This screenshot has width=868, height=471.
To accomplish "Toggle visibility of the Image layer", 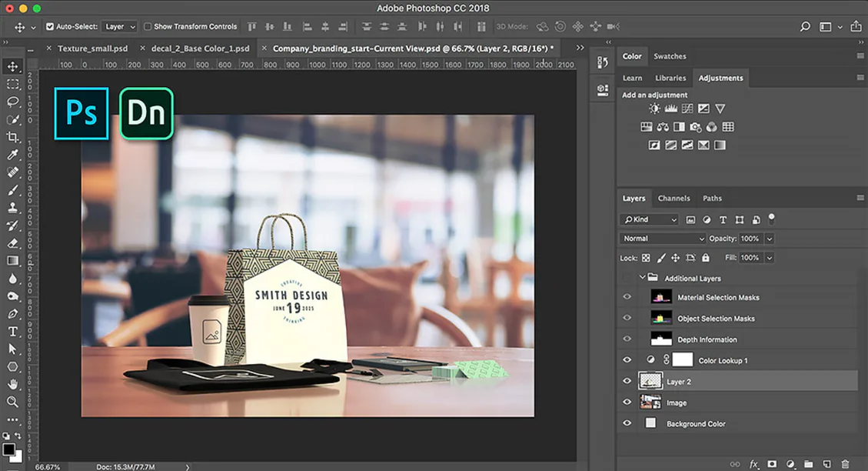I will (x=627, y=402).
